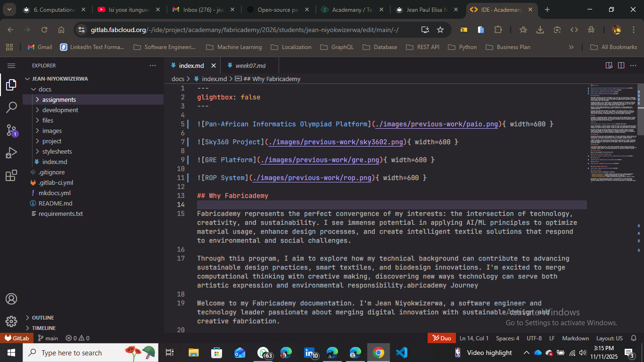Open the Extensions view
The height and width of the screenshot is (362, 644).
tap(11, 176)
